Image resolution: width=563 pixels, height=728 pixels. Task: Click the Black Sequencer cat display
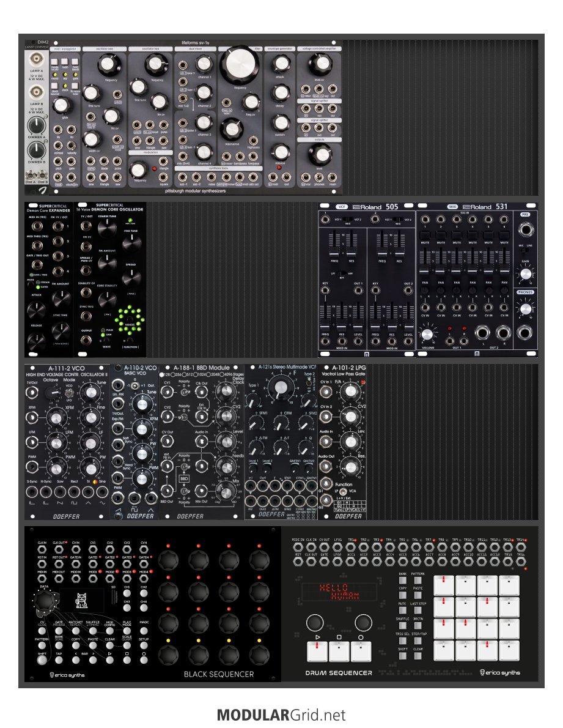click(x=82, y=600)
